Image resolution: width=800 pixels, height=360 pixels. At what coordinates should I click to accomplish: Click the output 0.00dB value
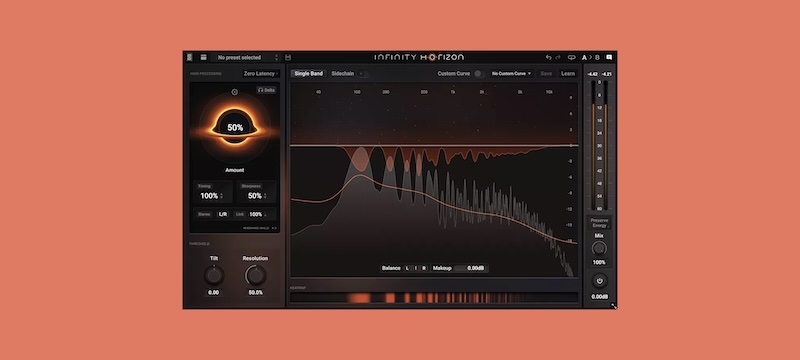point(599,296)
